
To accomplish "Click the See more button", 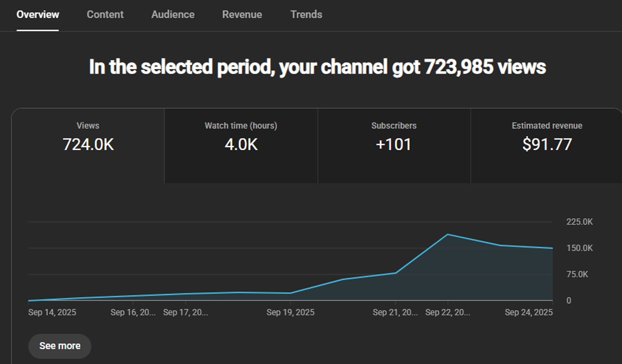I will tap(59, 346).
